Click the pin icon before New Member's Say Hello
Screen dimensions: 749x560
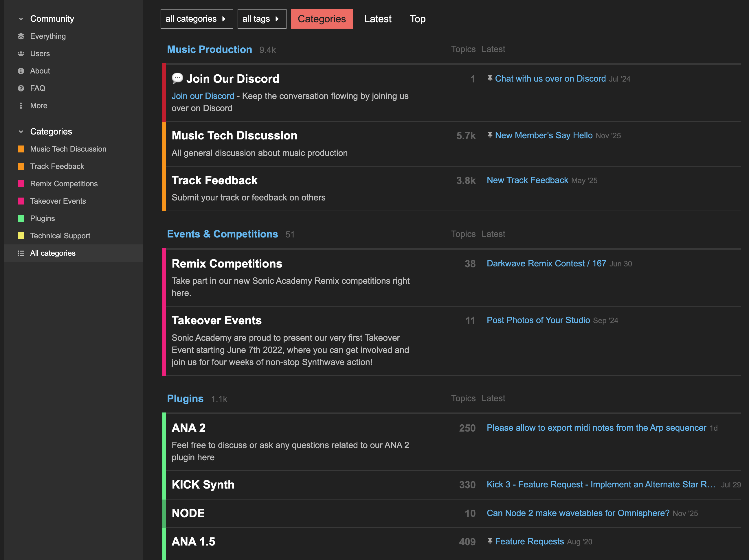[490, 135]
